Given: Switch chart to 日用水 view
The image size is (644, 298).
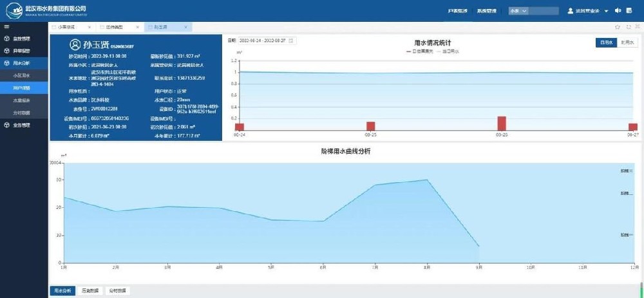Looking at the screenshot, I should click(605, 42).
